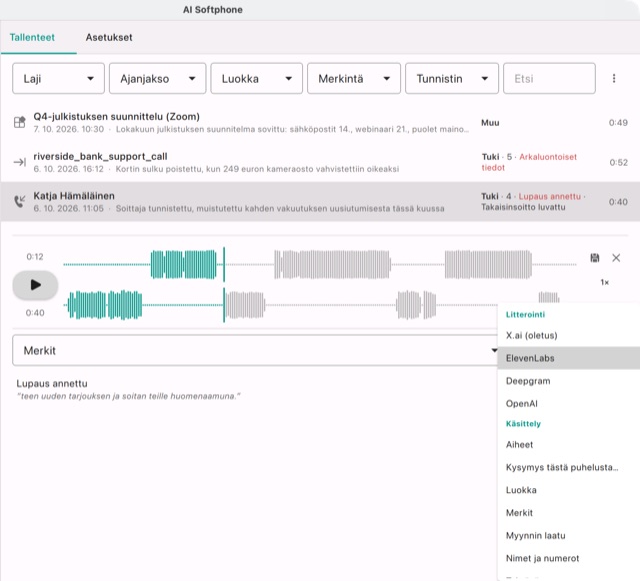The image size is (640, 581).
Task: Click the 0:52 duration of riverside call
Action: [x=618, y=162]
